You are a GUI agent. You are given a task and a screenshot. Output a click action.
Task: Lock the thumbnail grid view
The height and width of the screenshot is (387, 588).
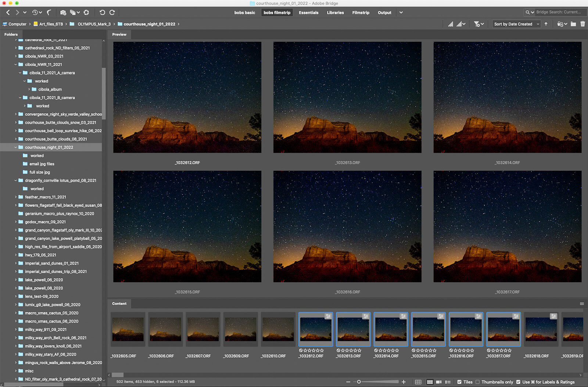(418, 382)
